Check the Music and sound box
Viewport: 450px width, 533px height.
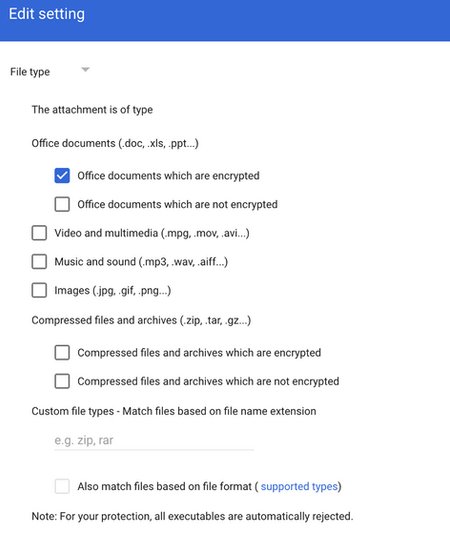click(x=39, y=262)
